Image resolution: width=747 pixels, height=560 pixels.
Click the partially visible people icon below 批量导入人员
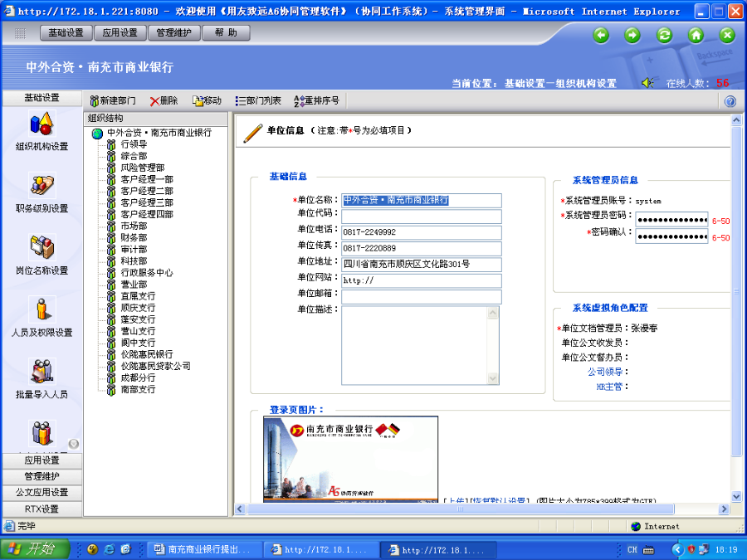pyautogui.click(x=42, y=433)
